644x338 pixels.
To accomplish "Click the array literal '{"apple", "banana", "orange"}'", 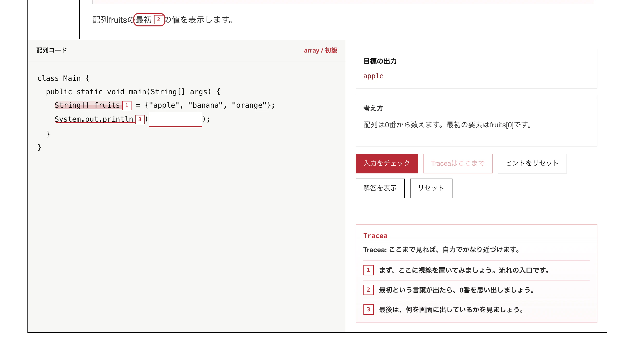I will (x=208, y=105).
